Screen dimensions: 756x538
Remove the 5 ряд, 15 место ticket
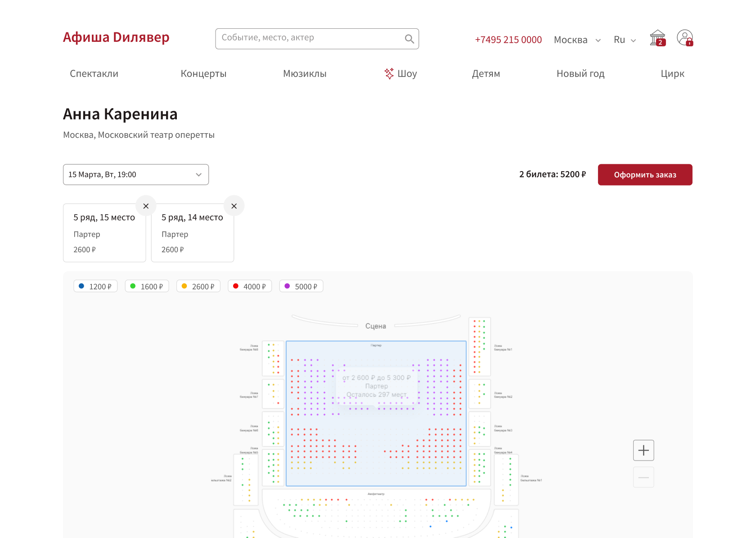pyautogui.click(x=146, y=206)
